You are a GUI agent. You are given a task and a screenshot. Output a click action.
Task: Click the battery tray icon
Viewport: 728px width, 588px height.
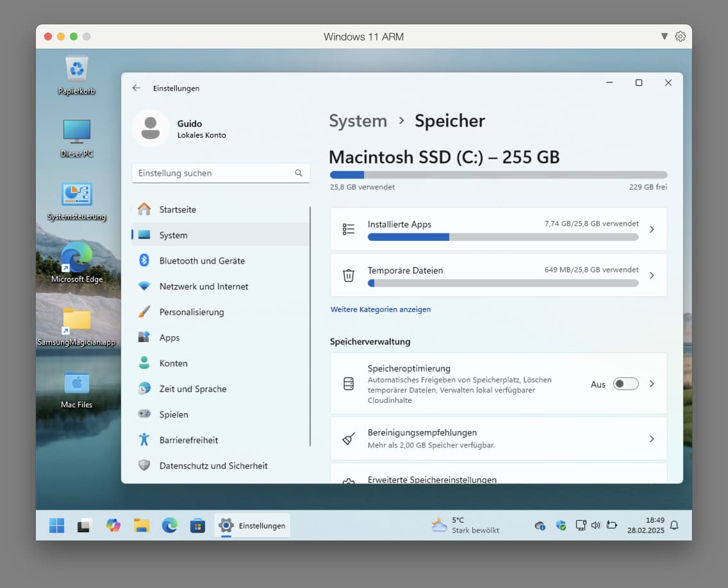point(612,525)
